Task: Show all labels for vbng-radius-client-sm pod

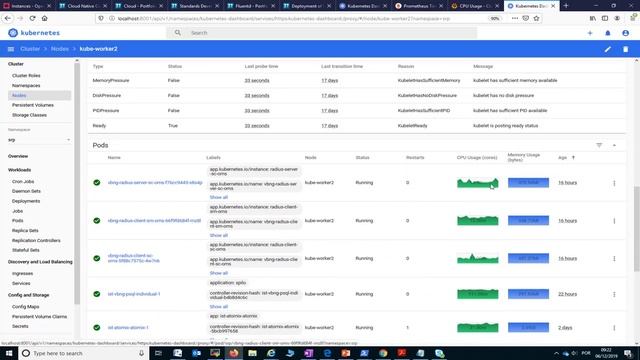Action: [x=219, y=236]
